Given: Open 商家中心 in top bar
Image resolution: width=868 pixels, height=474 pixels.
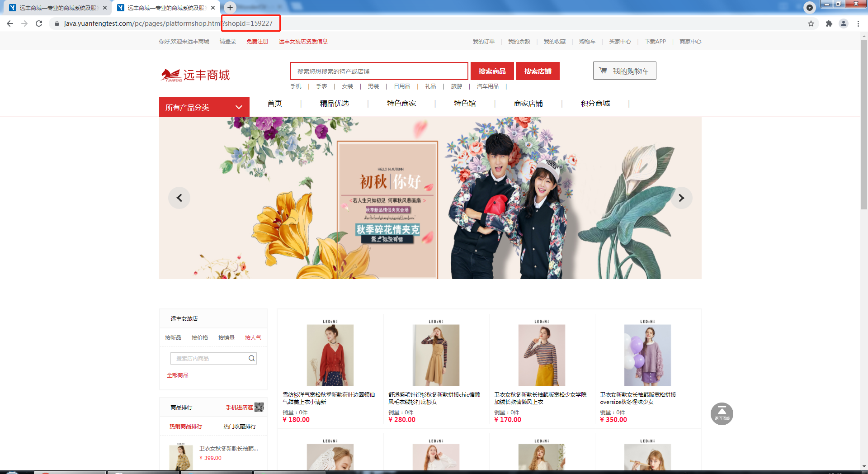Looking at the screenshot, I should 690,42.
